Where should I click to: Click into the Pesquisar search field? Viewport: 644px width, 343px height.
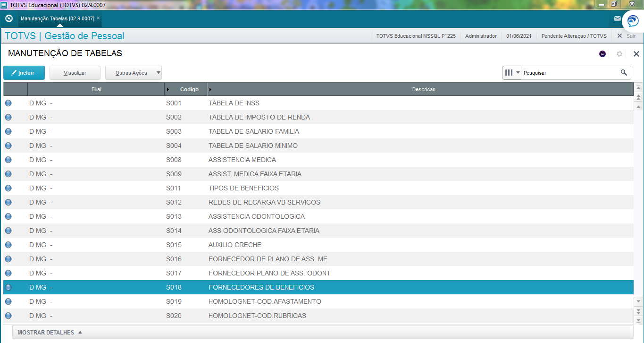click(x=570, y=73)
